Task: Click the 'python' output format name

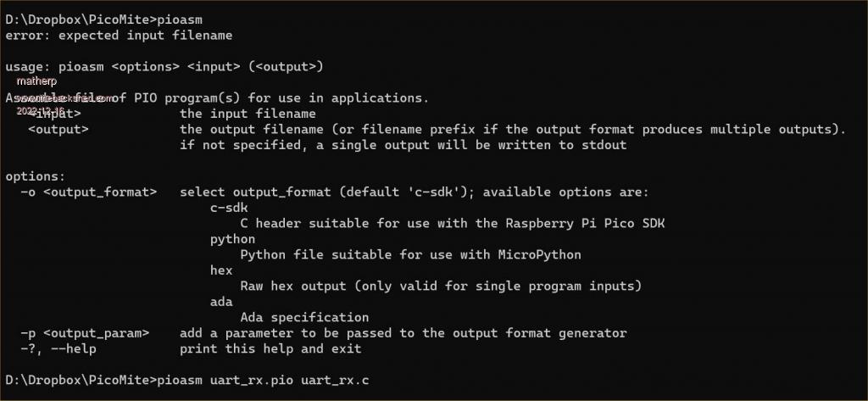Action: click(x=233, y=239)
